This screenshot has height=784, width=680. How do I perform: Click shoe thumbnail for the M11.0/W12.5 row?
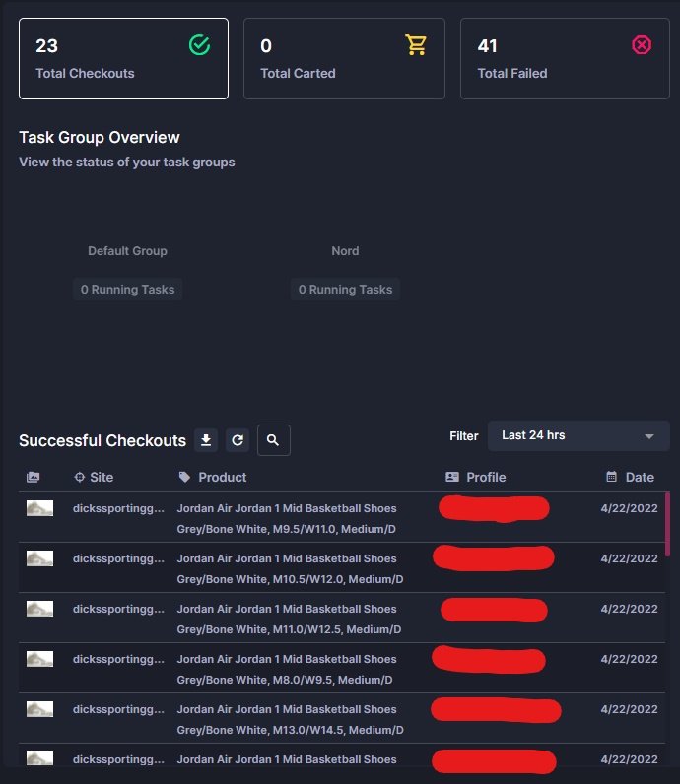point(40,609)
